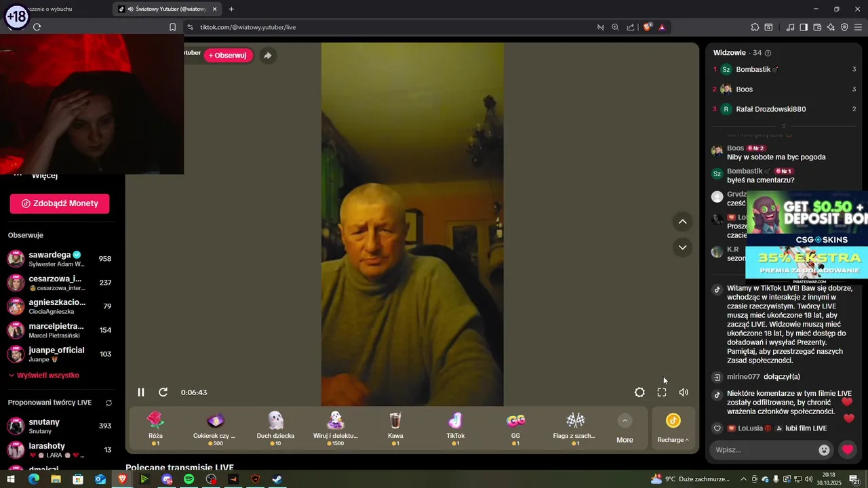868x488 pixels.
Task: Reload the page from browser toolbar
Action: [x=37, y=27]
